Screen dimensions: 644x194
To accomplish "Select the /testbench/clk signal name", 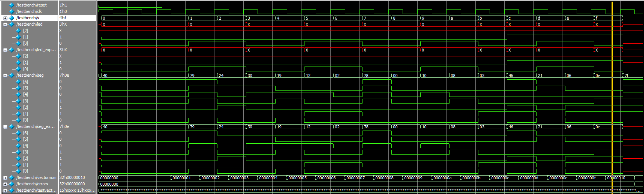I will point(29,12).
